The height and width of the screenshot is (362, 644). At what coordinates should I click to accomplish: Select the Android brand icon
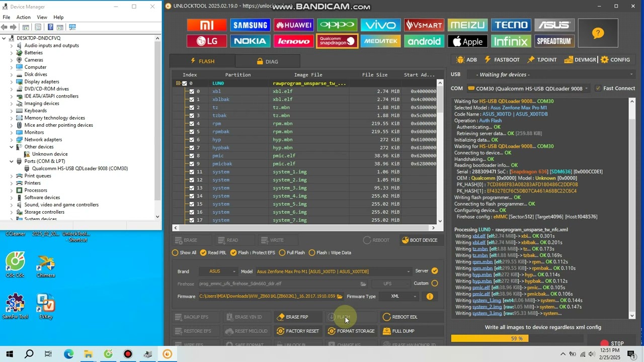[x=424, y=41]
